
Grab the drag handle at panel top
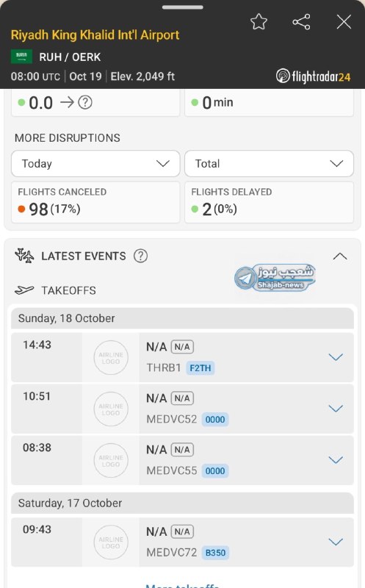tap(182, 7)
